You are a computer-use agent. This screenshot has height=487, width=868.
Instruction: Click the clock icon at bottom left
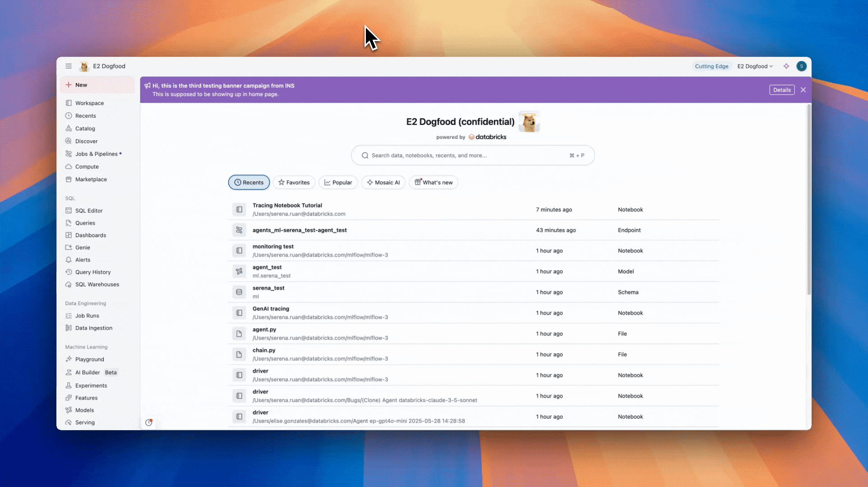pyautogui.click(x=149, y=423)
